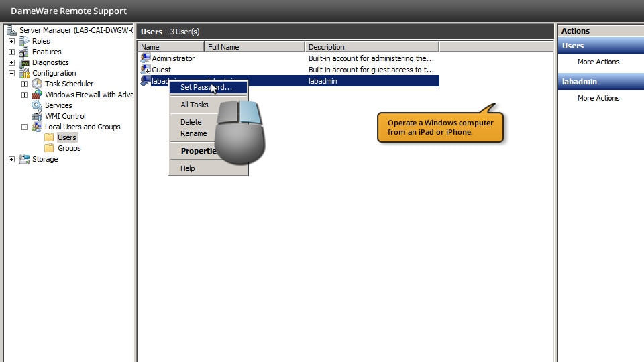Select the Groups folder label in tree
Screen dimensions: 644x362
pos(69,148)
